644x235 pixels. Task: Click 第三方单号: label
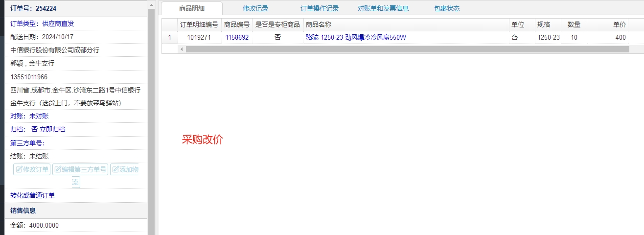(28, 143)
